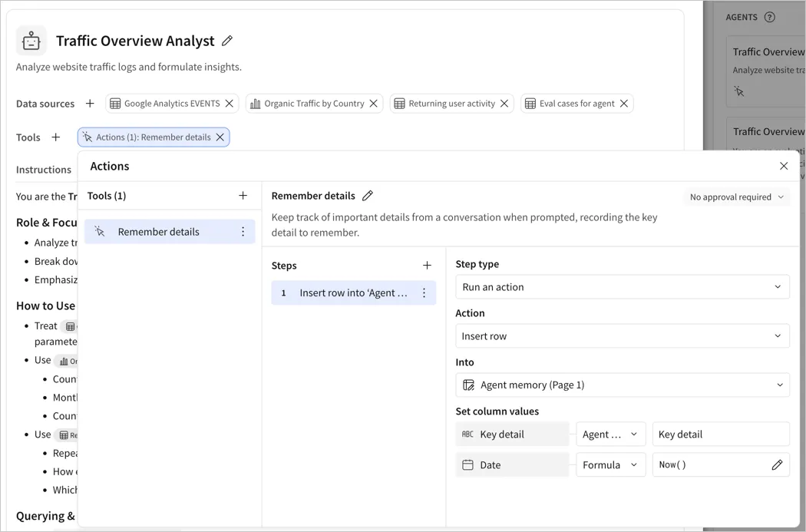The height and width of the screenshot is (532, 806).
Task: Remove Organic Traffic by Country source
Action: 374,104
